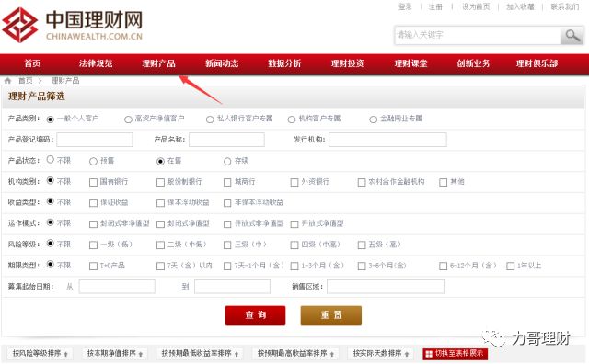Sort by 按实际天数排序
The width and height of the screenshot is (589, 364).
(380, 354)
